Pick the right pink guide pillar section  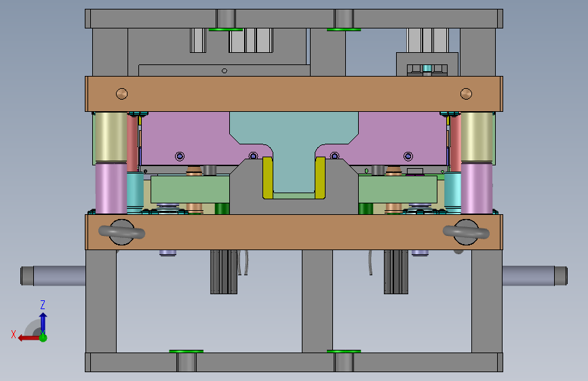[x=477, y=188]
